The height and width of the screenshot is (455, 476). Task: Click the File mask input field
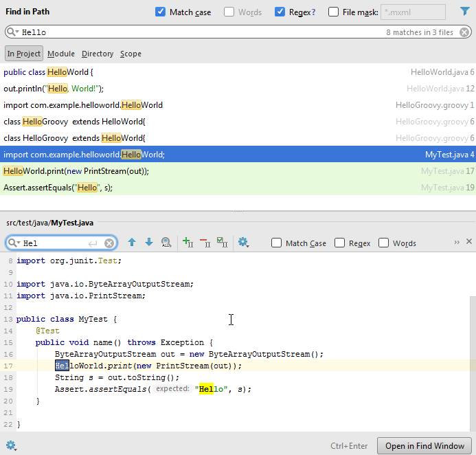413,12
